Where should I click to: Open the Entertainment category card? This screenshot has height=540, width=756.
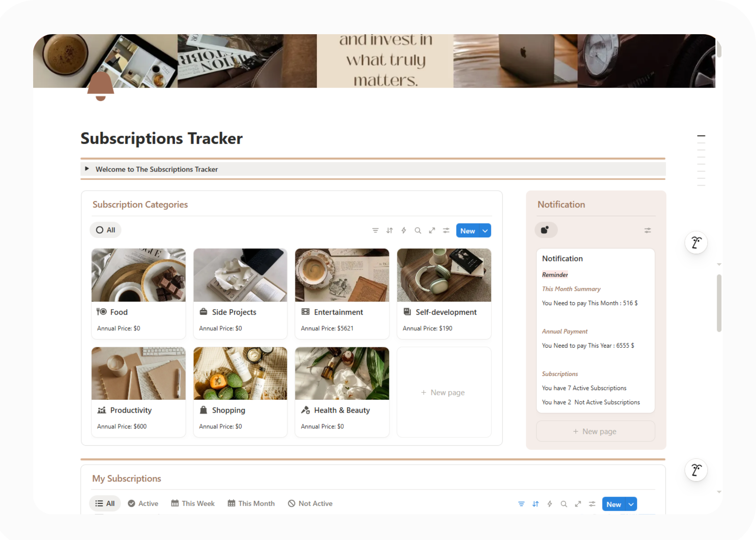click(x=342, y=294)
